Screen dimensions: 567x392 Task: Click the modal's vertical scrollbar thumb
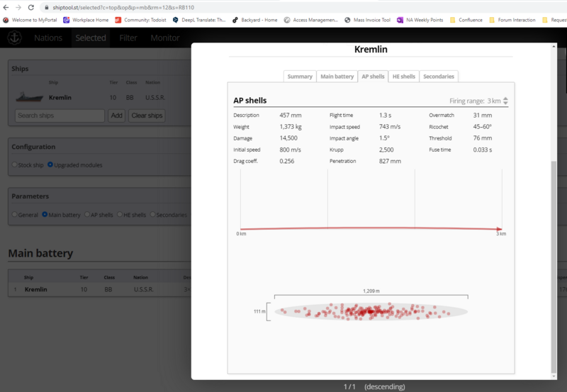point(554,262)
